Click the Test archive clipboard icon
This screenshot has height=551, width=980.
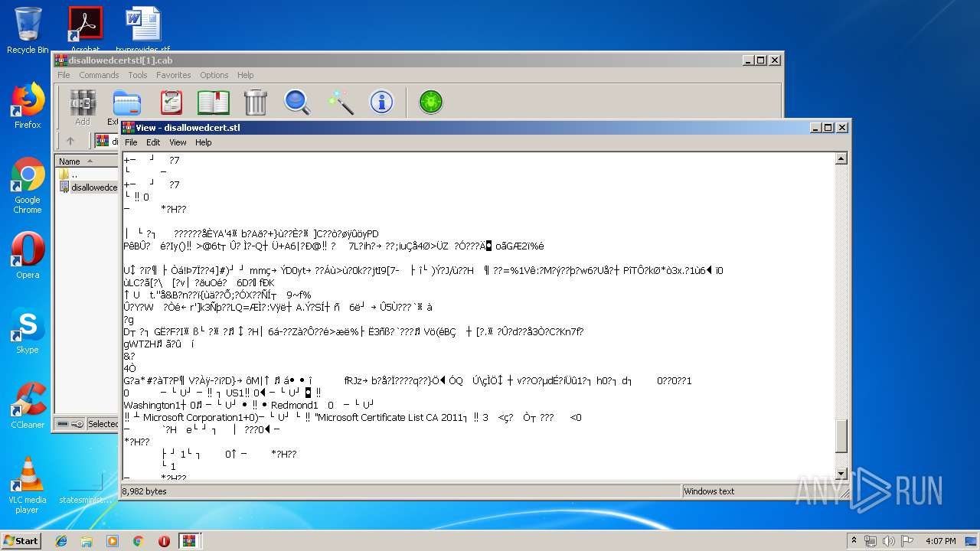click(x=171, y=102)
